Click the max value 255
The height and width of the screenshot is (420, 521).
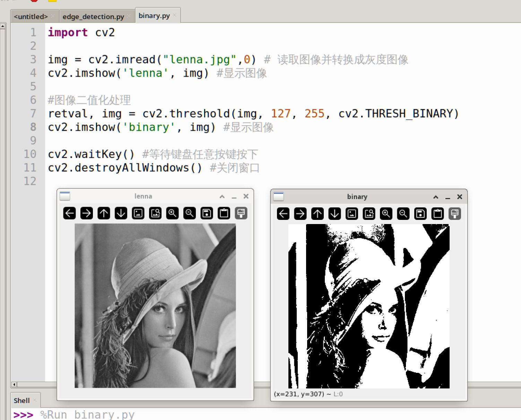314,114
